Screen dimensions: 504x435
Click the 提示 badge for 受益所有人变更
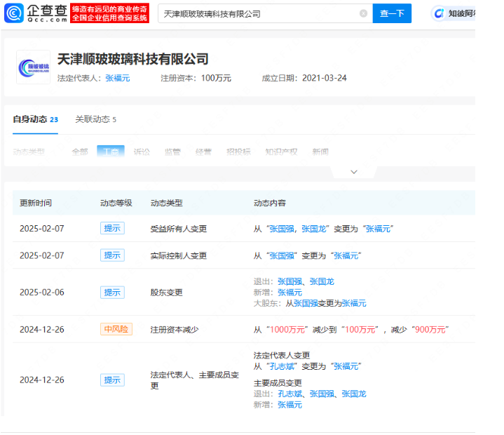point(111,229)
